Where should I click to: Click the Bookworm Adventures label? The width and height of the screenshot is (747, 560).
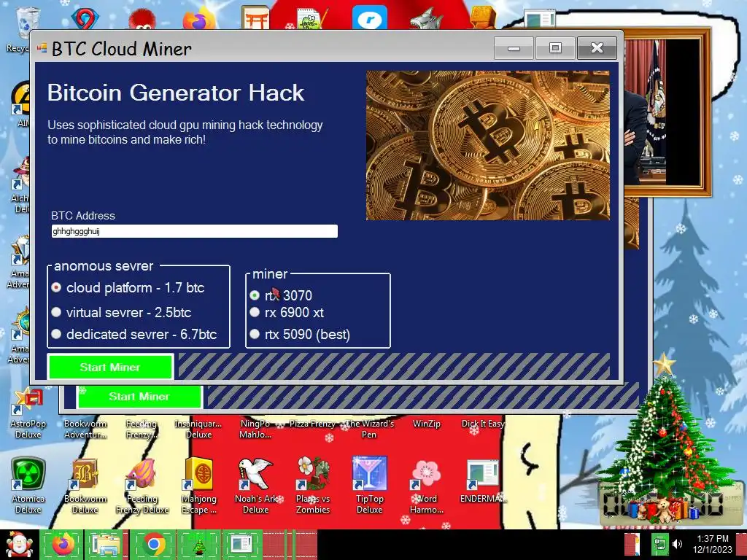pyautogui.click(x=85, y=429)
